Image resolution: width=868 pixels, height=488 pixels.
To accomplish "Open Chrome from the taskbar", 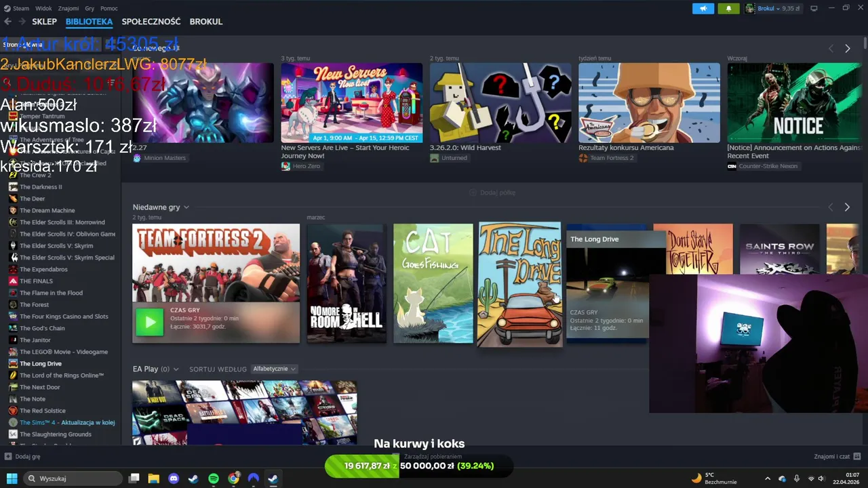I will coord(234,479).
